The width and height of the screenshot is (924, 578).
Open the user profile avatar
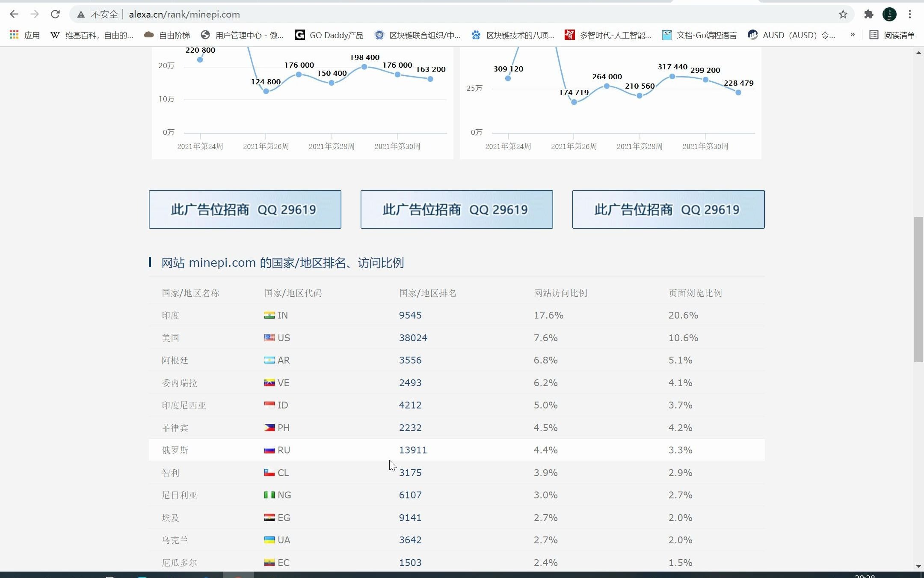click(x=889, y=15)
